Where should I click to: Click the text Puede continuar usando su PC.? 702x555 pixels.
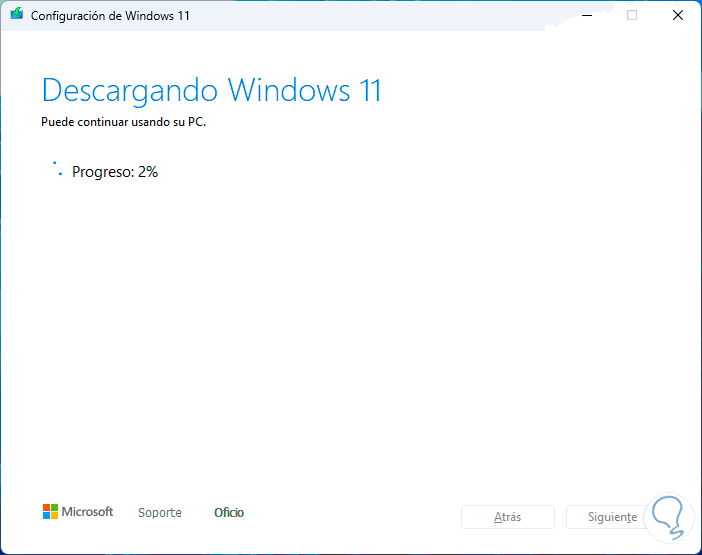point(124,122)
